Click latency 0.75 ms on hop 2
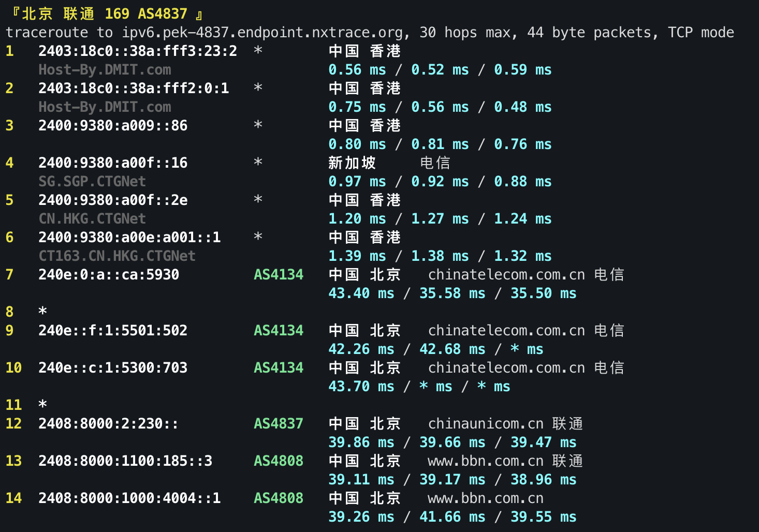 click(357, 107)
